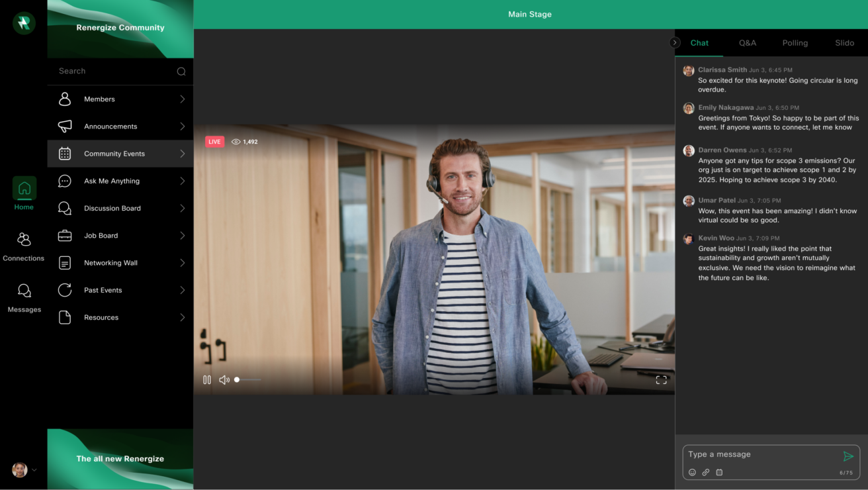Image resolution: width=868 pixels, height=490 pixels.
Task: Click the Renergize Community banner
Action: pyautogui.click(x=120, y=28)
